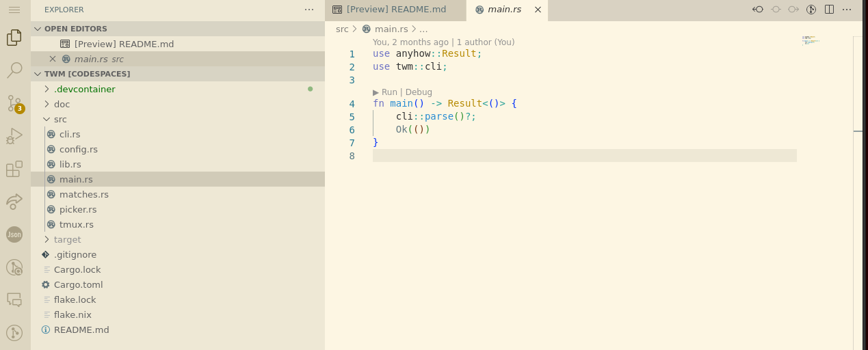
Task: Click line number 4 in gutter
Action: point(352,104)
